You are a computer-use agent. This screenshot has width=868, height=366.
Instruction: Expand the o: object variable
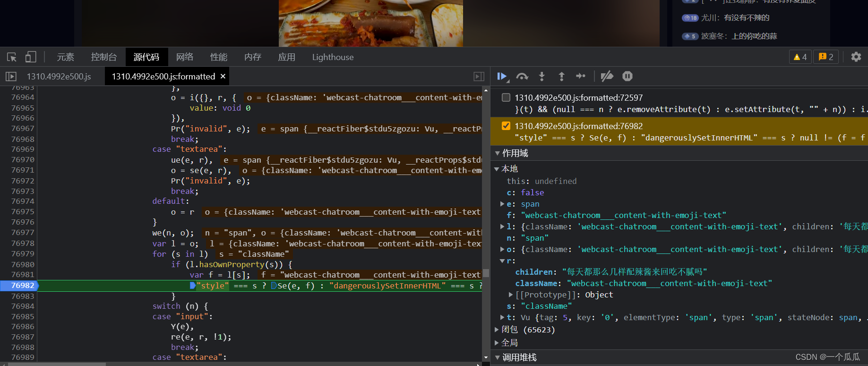click(502, 249)
